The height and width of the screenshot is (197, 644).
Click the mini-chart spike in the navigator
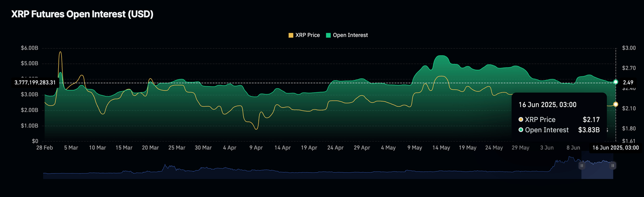click(x=570, y=158)
